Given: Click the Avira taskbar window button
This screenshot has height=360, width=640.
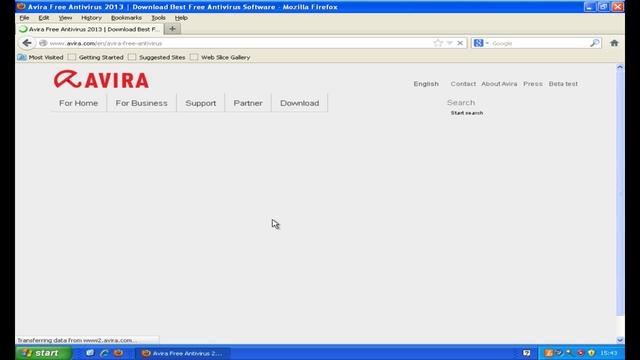Looking at the screenshot, I should click(x=182, y=353).
